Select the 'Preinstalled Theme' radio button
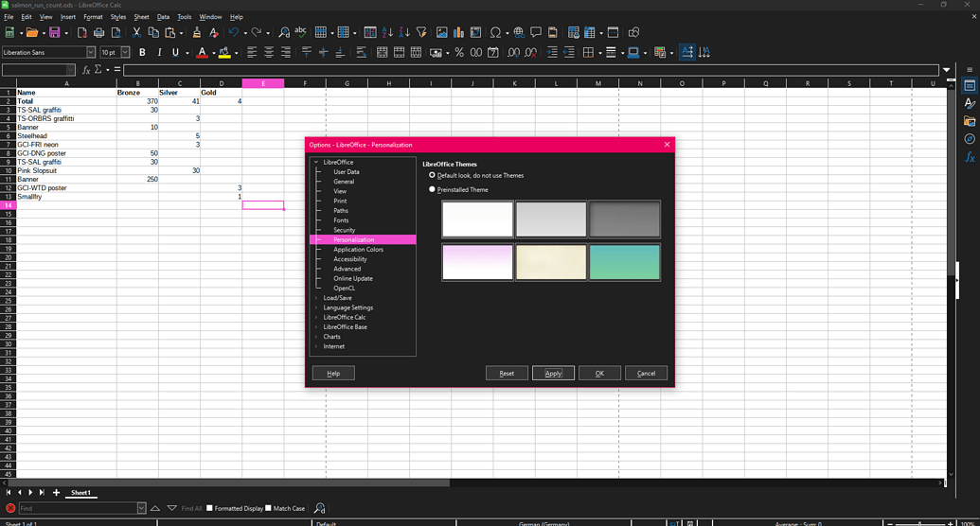Viewport: 980px width, 526px height. [x=432, y=189]
